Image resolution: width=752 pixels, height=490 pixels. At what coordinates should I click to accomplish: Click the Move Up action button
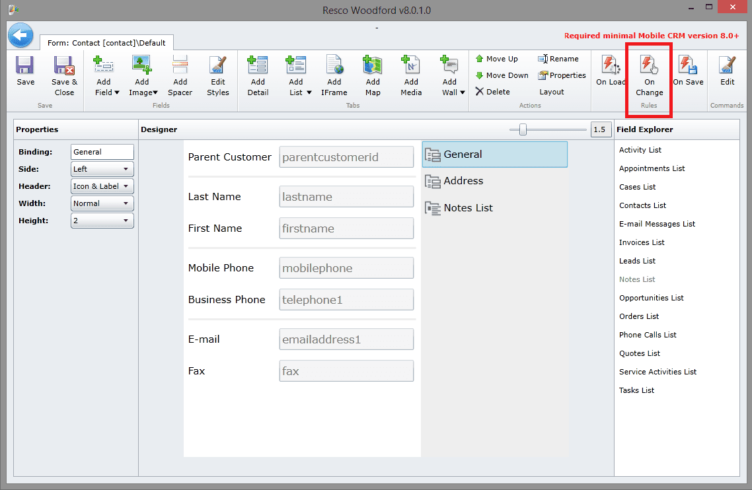(x=496, y=59)
